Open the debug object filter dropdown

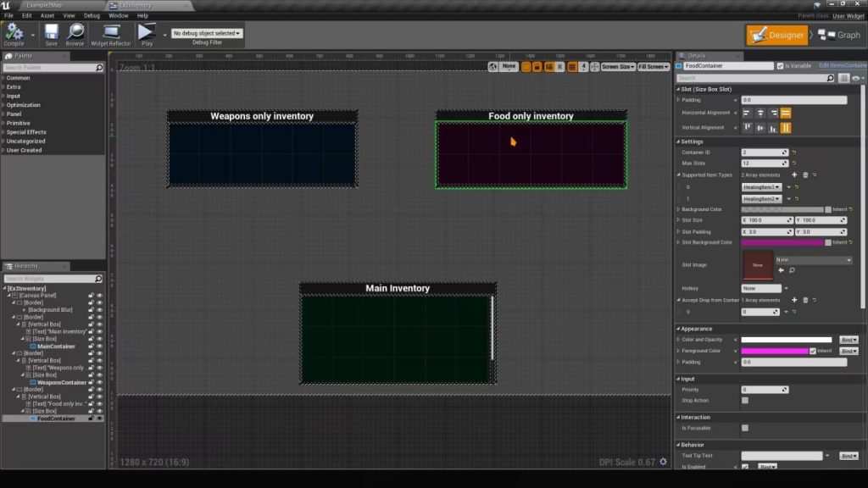(x=207, y=33)
